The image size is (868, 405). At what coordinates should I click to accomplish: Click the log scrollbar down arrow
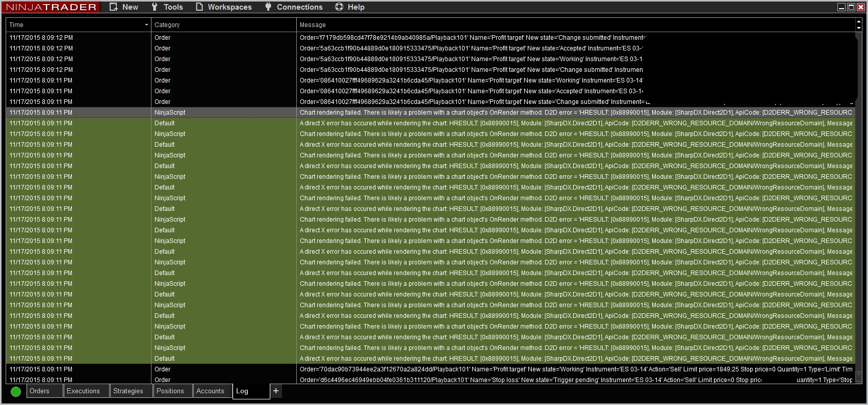[859, 28]
